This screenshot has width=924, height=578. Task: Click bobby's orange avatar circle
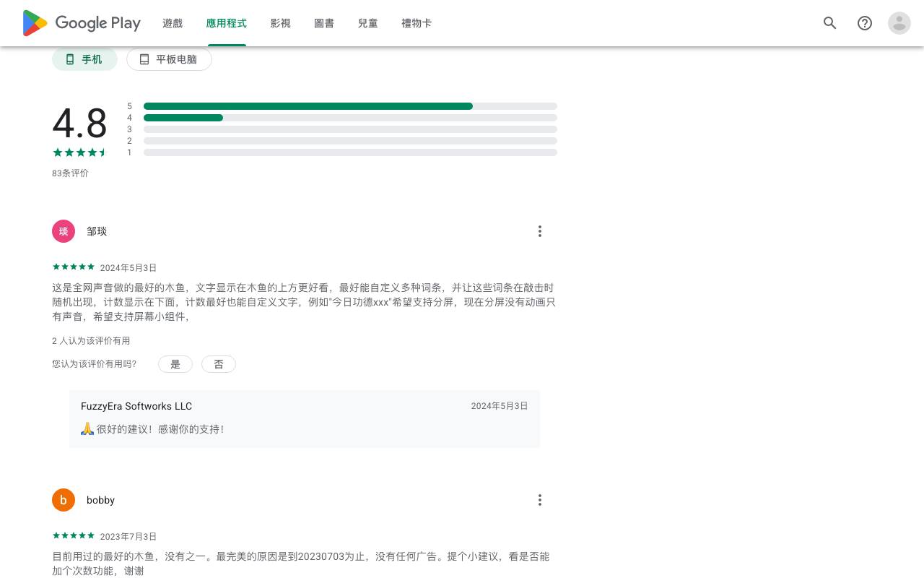(64, 500)
